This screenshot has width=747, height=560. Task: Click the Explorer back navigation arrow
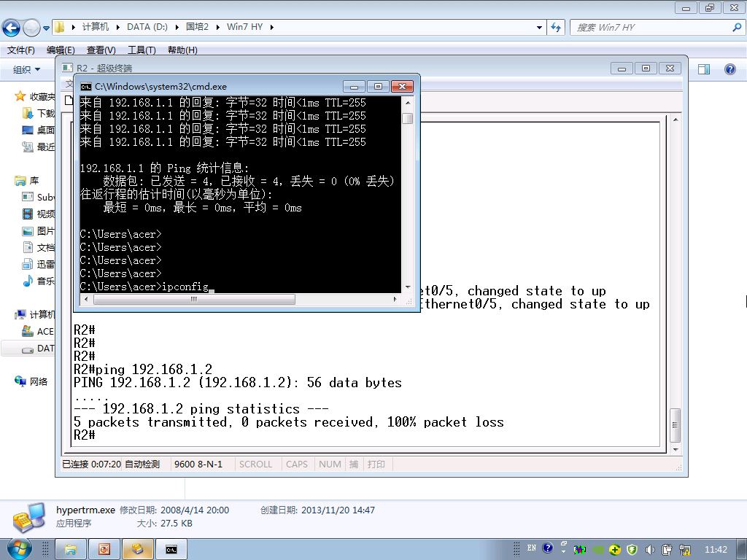pos(11,28)
